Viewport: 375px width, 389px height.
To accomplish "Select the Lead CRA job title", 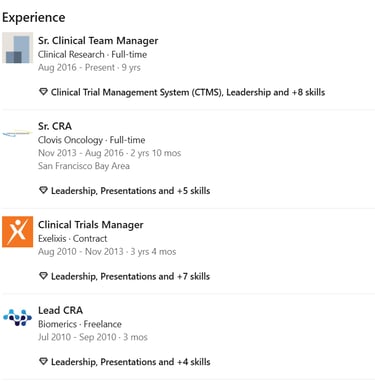I will tap(60, 310).
